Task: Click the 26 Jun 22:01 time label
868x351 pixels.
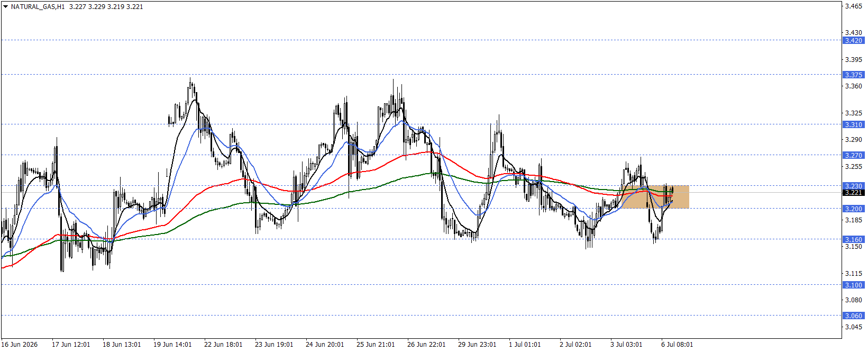Action: (426, 345)
